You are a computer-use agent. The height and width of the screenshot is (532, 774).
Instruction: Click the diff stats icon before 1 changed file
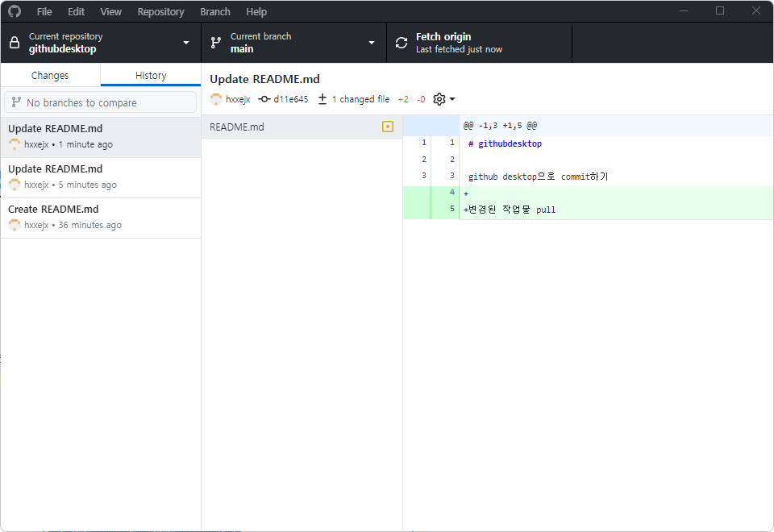click(322, 98)
